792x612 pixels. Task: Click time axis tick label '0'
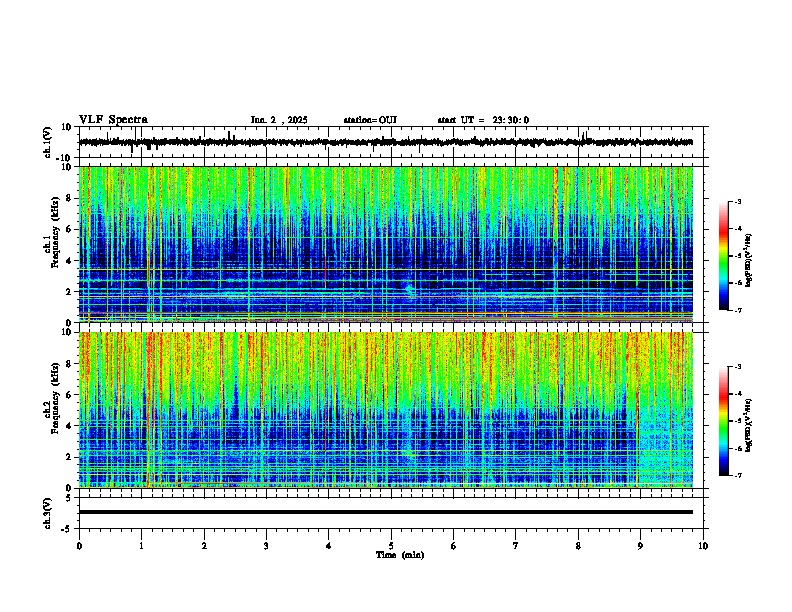point(79,546)
